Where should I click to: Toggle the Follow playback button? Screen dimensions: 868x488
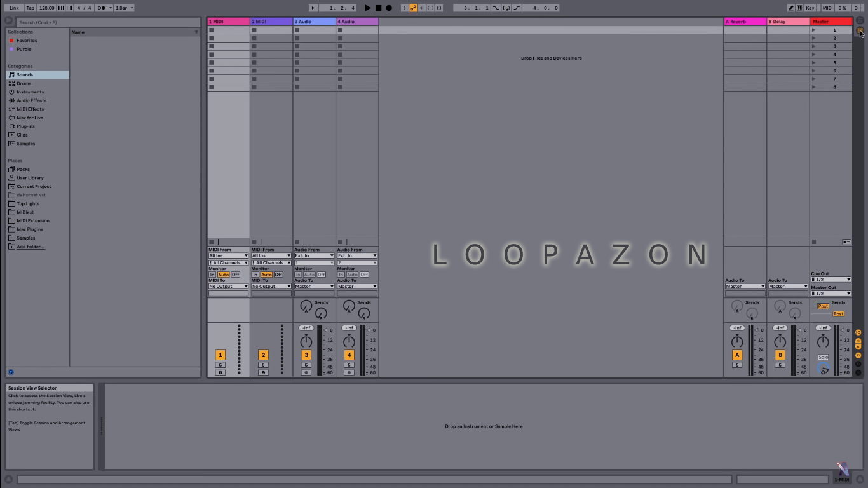pos(313,8)
